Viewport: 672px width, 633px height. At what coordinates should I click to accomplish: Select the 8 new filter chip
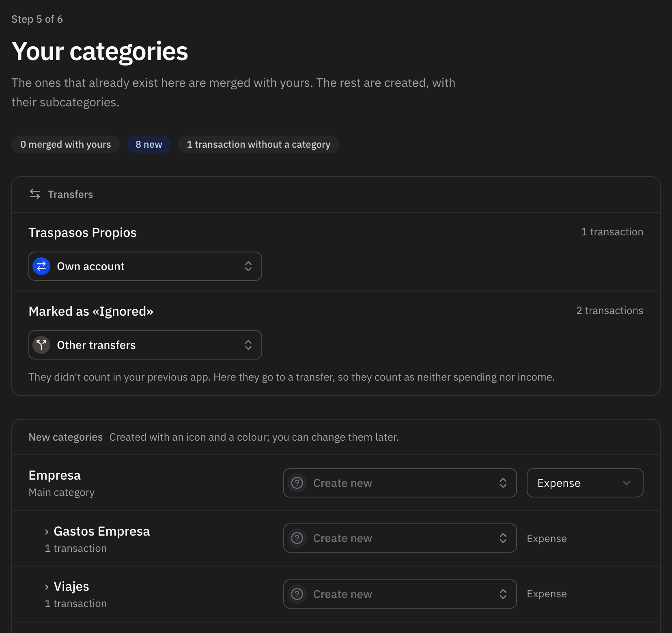tap(149, 144)
